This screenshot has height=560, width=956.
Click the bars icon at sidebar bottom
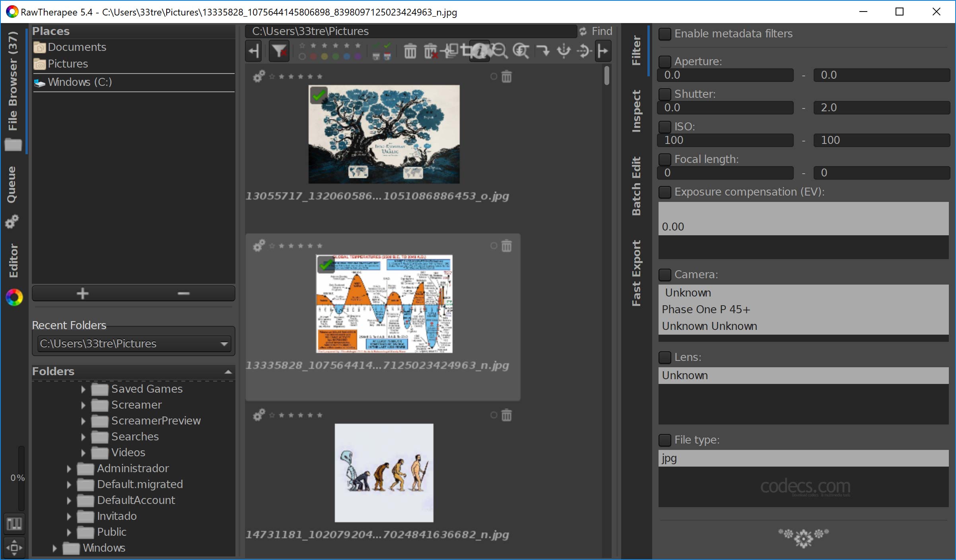(x=14, y=523)
